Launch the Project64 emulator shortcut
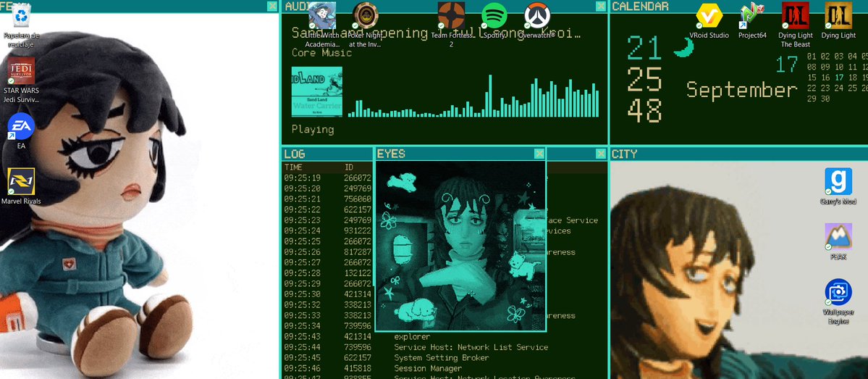Viewport: 868px width, 379px height. (x=752, y=20)
